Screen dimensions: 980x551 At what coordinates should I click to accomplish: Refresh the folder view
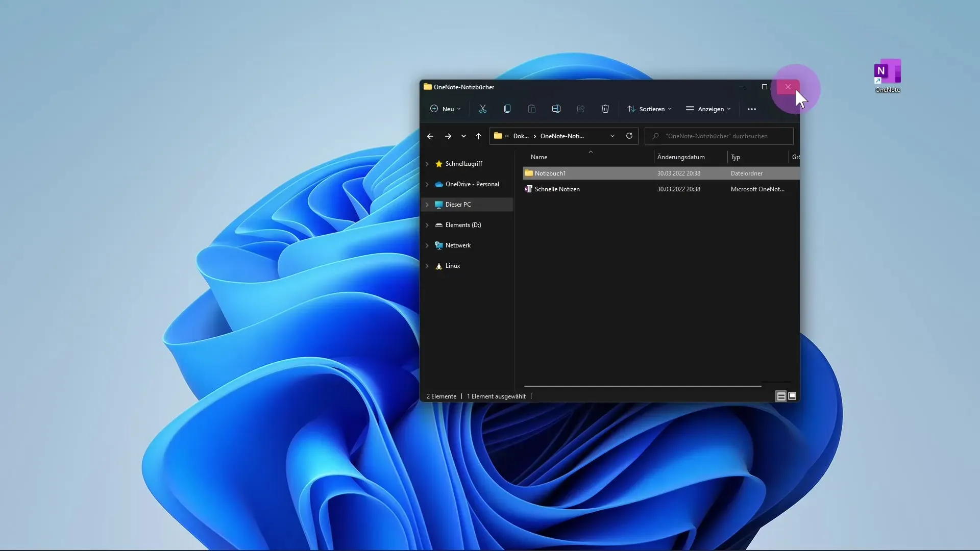[x=629, y=136]
